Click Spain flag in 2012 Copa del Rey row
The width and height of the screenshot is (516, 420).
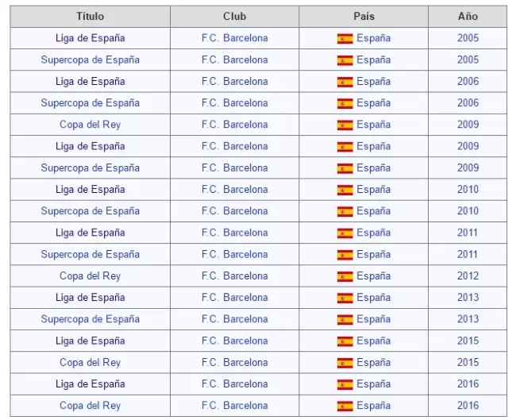click(x=345, y=276)
